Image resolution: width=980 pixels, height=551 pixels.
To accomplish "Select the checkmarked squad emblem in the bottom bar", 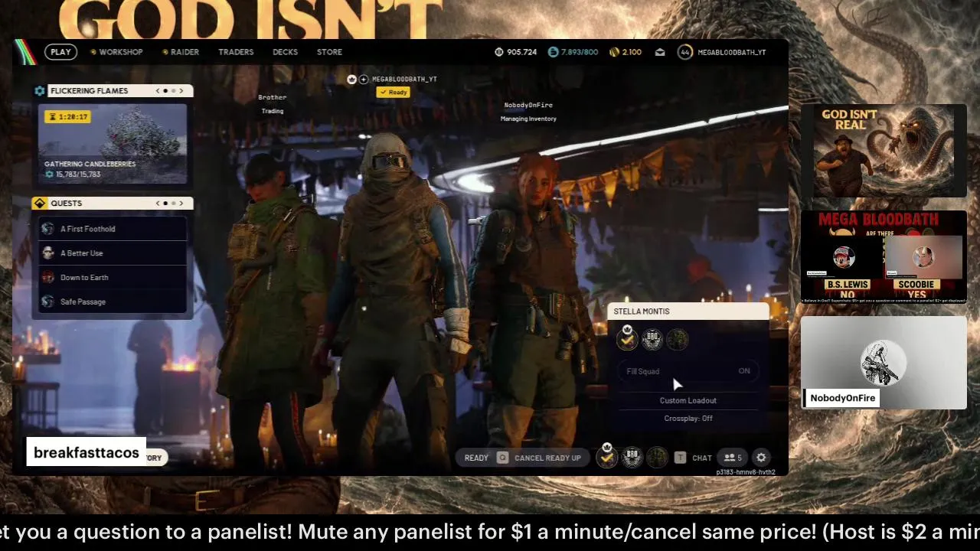I will click(x=607, y=457).
